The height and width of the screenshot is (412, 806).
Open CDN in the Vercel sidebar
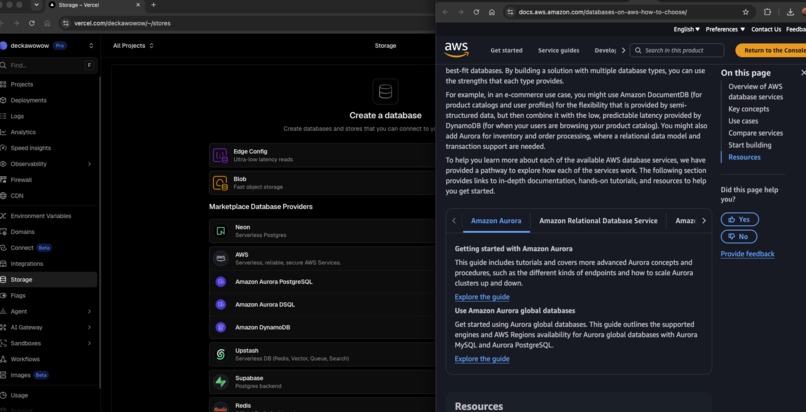[17, 196]
